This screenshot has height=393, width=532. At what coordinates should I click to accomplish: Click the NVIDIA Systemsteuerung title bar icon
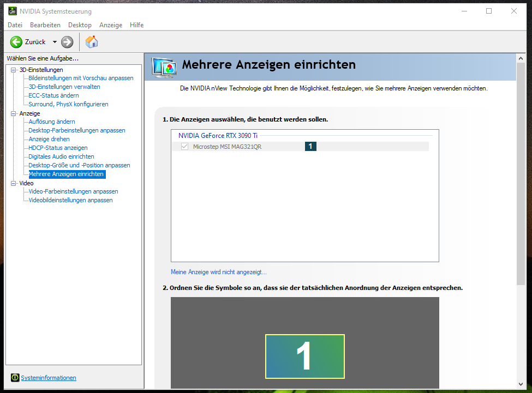[13, 11]
